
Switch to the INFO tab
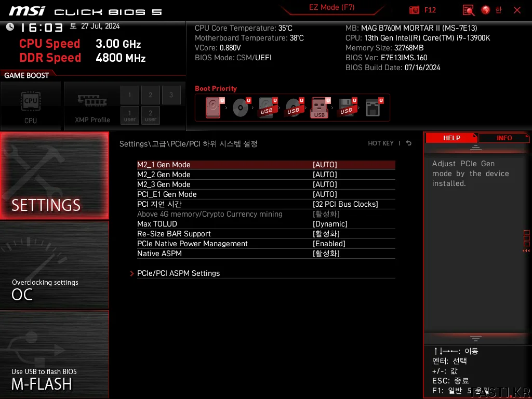point(504,138)
